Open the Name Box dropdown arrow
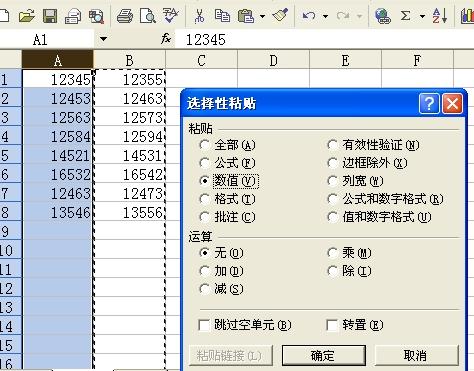This screenshot has height=371, width=474. pos(103,39)
